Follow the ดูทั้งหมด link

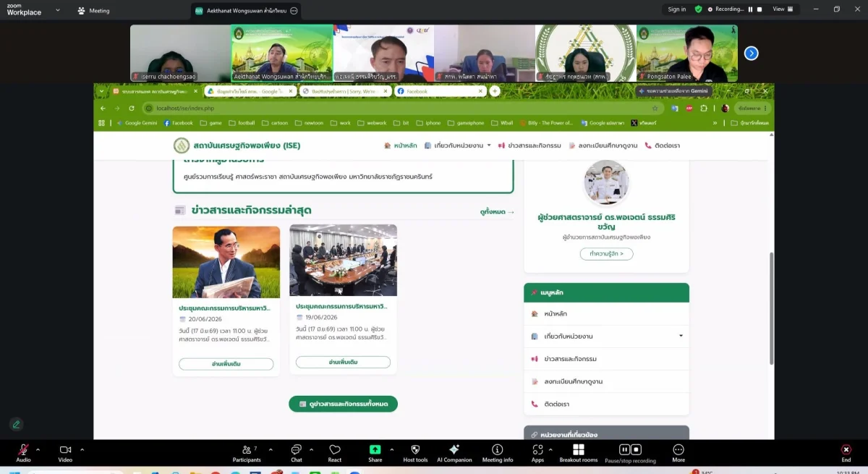pos(497,212)
